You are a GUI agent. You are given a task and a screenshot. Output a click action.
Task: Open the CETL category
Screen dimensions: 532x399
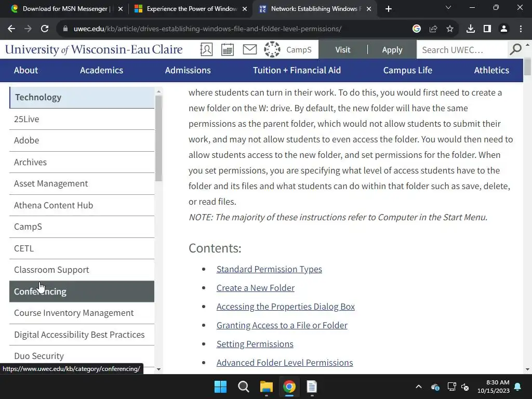point(82,248)
